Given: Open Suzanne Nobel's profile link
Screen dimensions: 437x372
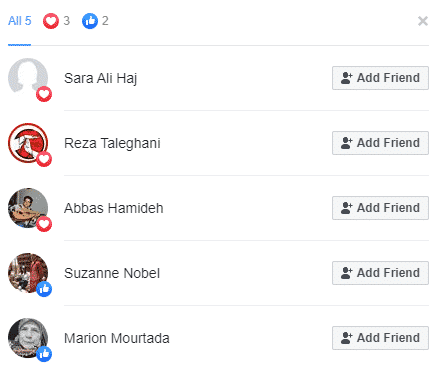Looking at the screenshot, I should click(x=112, y=273).
